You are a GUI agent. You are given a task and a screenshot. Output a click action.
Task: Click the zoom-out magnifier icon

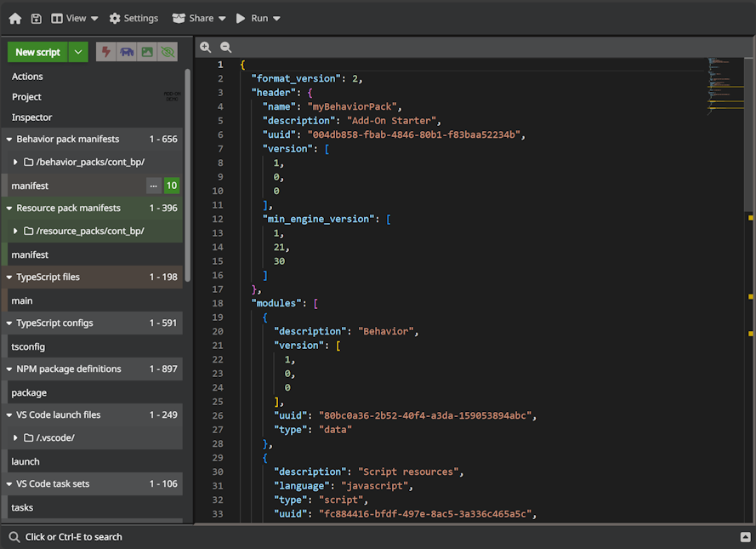[225, 47]
